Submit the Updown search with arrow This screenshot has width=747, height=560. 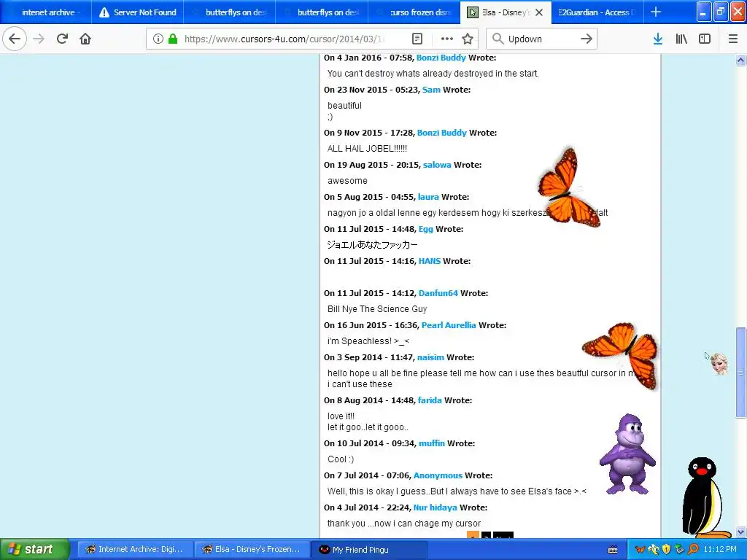587,39
